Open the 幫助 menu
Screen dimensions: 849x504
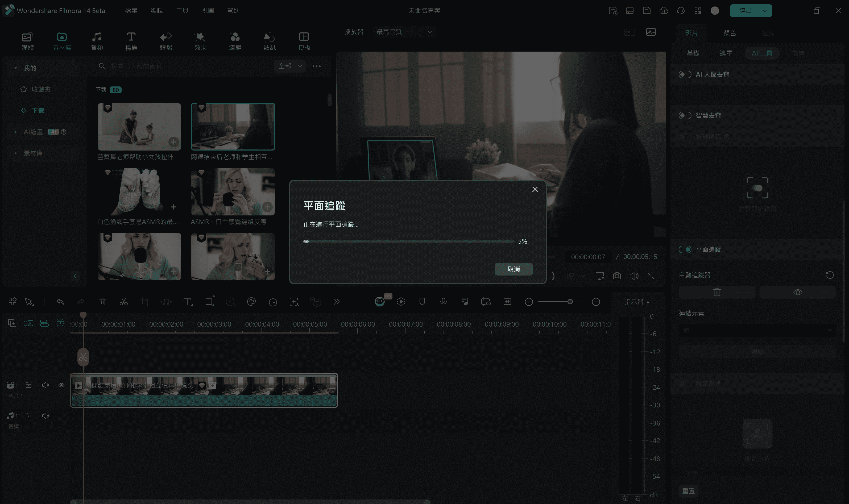233,11
